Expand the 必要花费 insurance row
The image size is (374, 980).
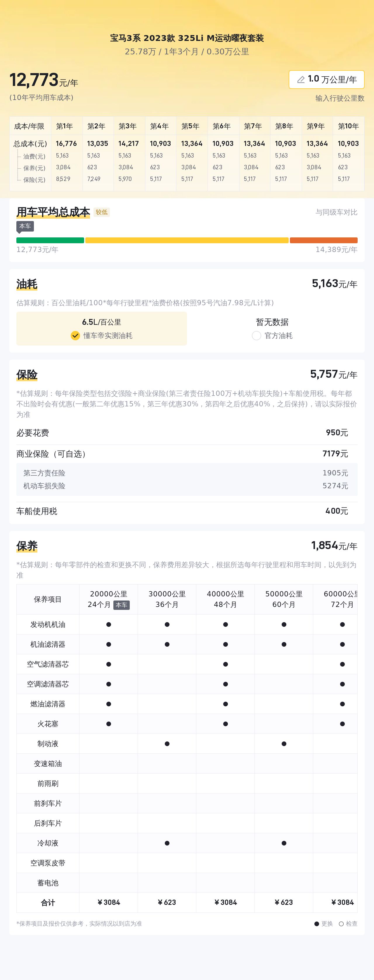pos(187,433)
